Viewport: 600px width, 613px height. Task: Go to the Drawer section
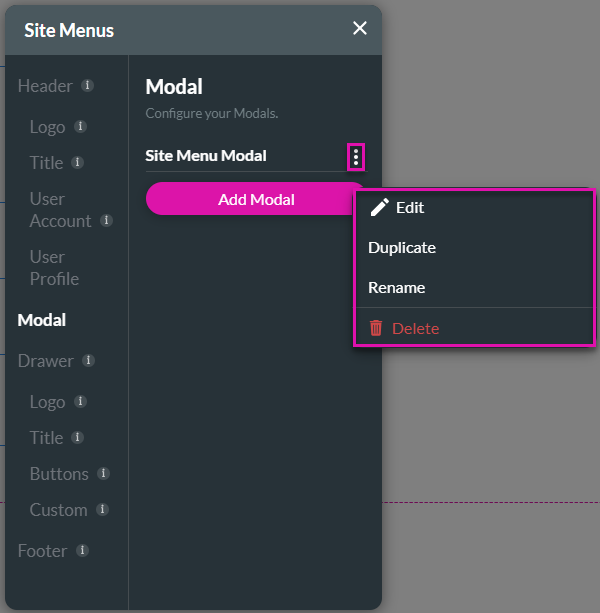(x=46, y=361)
